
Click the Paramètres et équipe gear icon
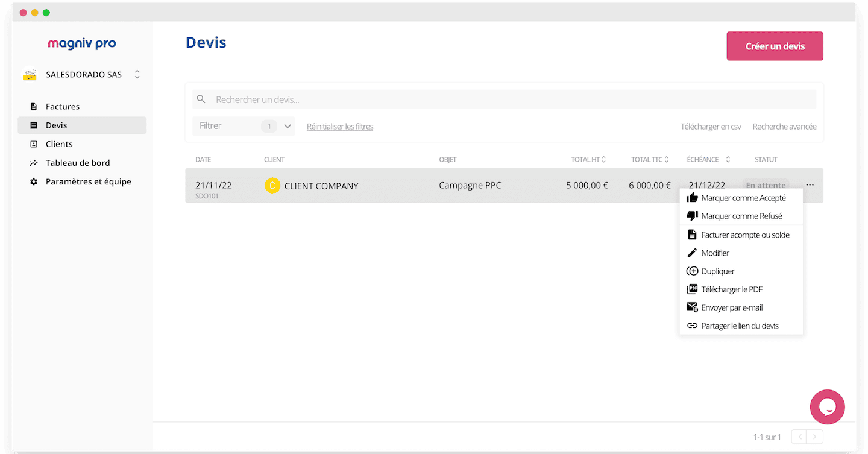34,181
